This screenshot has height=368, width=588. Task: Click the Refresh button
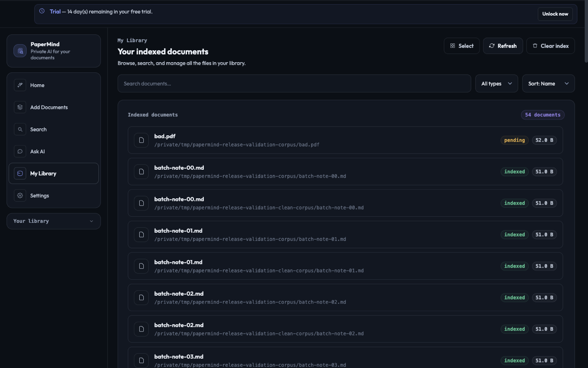[x=503, y=46]
